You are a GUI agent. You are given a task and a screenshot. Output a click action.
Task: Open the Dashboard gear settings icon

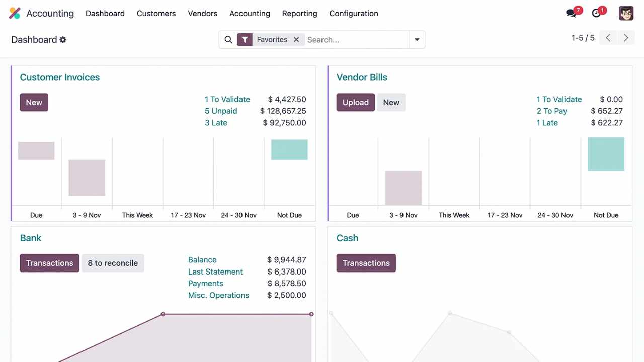(63, 40)
